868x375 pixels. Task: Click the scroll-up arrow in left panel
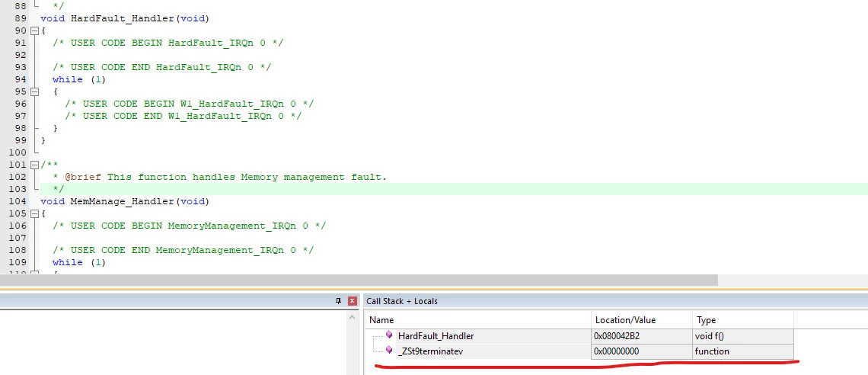pyautogui.click(x=352, y=318)
